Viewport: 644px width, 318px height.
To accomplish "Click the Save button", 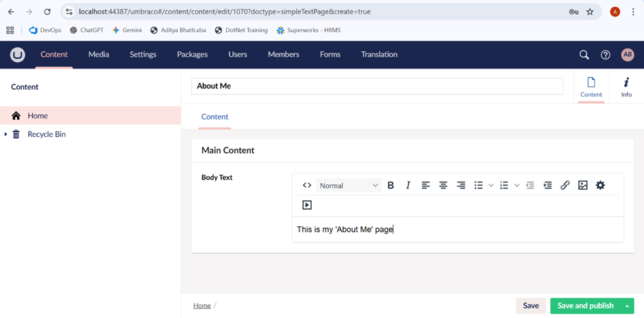I will [531, 306].
